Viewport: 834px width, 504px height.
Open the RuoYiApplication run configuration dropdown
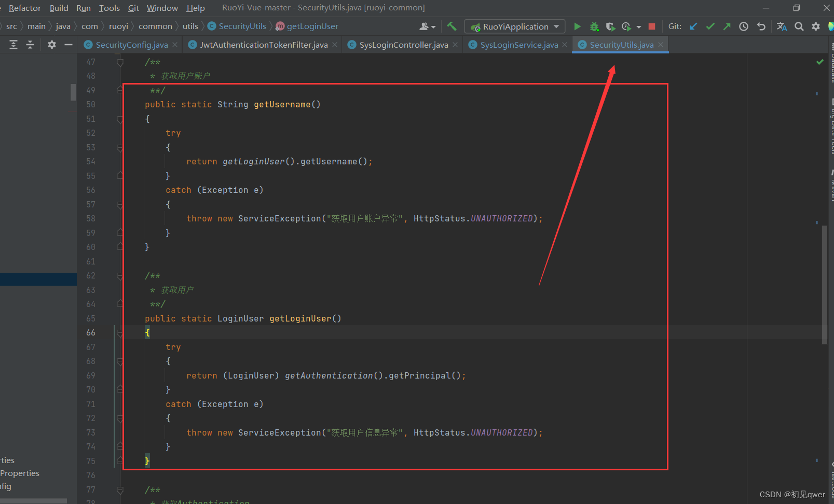click(515, 26)
